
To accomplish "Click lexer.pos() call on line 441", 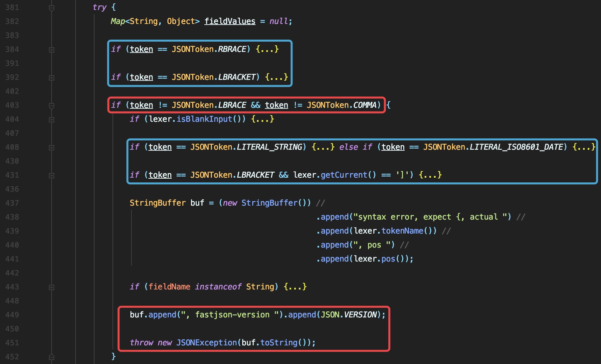I will pos(381,259).
